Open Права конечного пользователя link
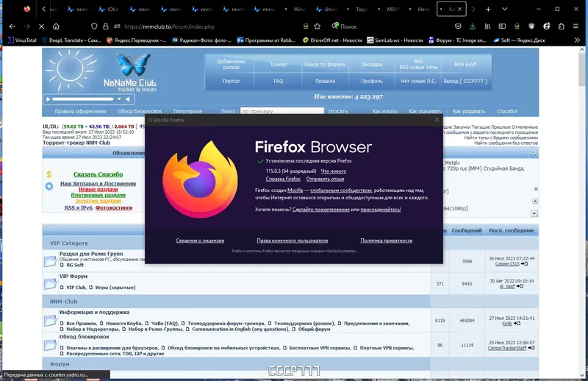Viewport: 588px width, 381px height. click(292, 241)
